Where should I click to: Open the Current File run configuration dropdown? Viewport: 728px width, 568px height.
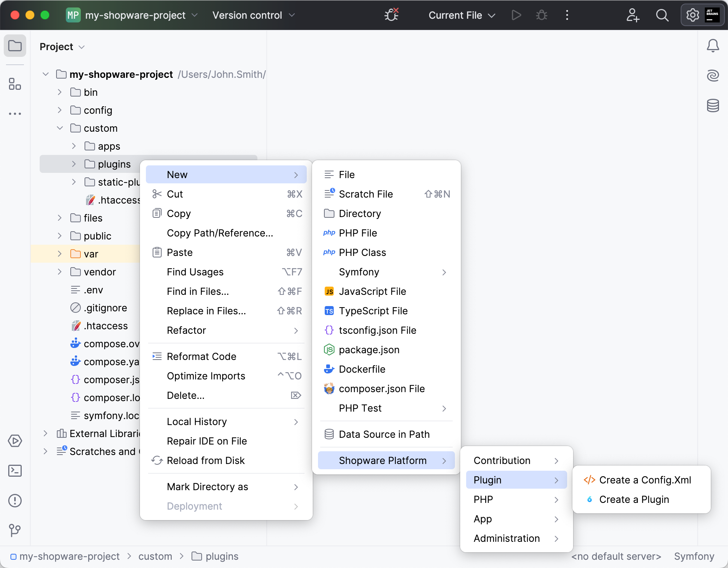[x=462, y=15]
